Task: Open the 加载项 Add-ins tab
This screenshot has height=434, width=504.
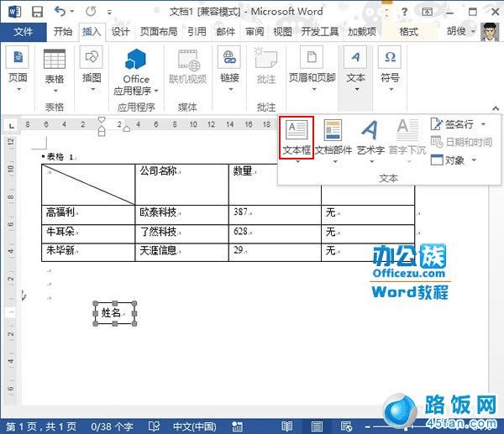Action: [362, 32]
